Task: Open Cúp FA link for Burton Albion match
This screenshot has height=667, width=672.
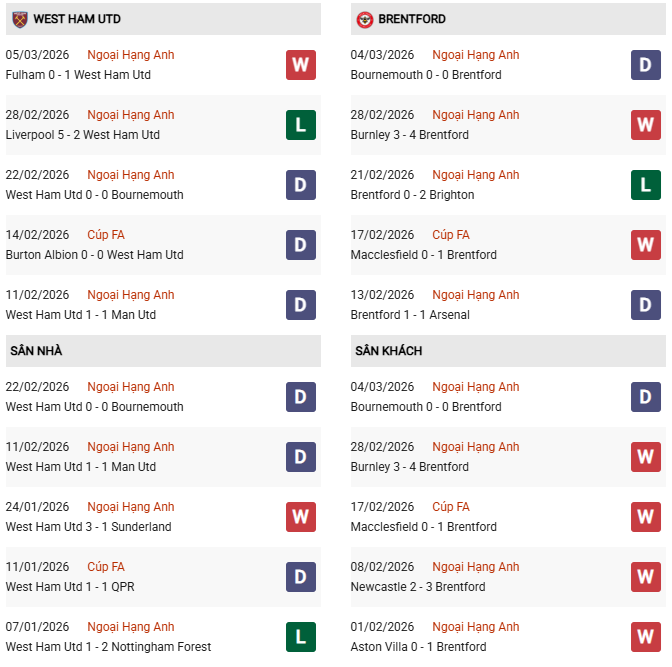Action: [x=105, y=235]
